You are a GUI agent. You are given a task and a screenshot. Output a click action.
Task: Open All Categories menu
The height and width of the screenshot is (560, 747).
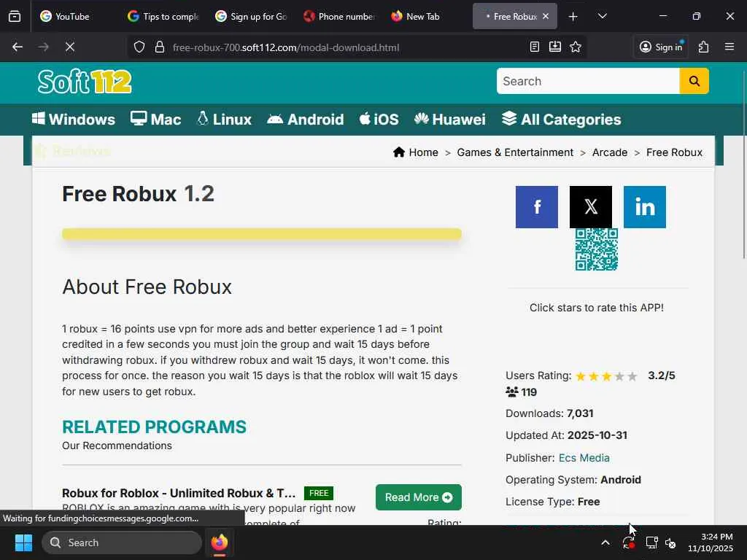pos(561,119)
